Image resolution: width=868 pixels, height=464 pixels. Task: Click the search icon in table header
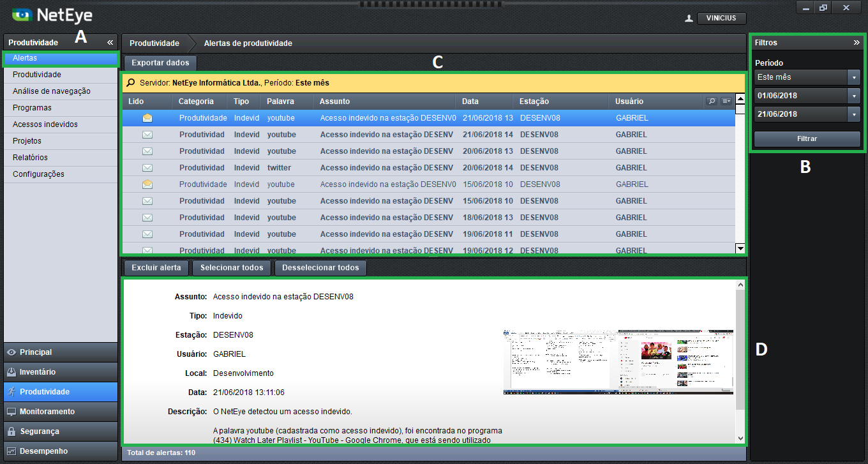pos(712,101)
